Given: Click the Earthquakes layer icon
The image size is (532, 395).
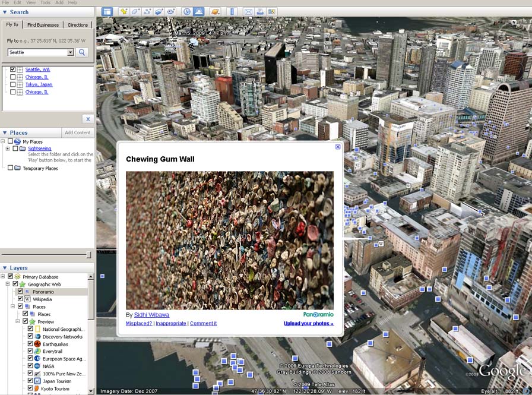Looking at the screenshot, I should (37, 344).
